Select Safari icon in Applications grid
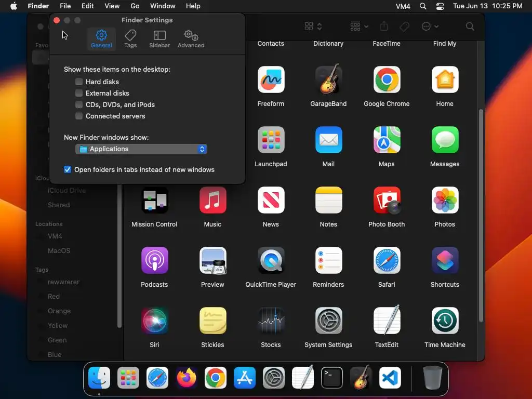This screenshot has width=532, height=399. coord(387,260)
